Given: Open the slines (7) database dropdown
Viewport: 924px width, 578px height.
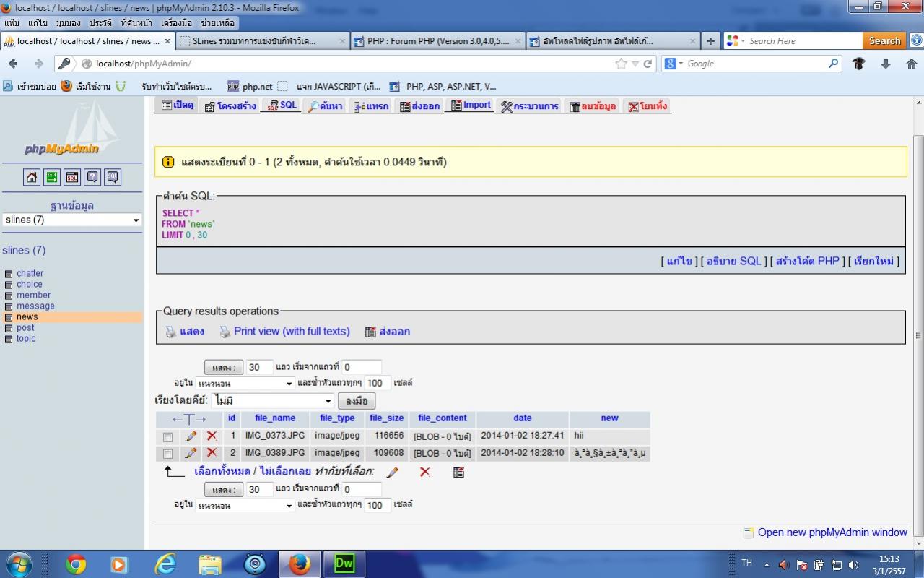Looking at the screenshot, I should click(x=72, y=220).
